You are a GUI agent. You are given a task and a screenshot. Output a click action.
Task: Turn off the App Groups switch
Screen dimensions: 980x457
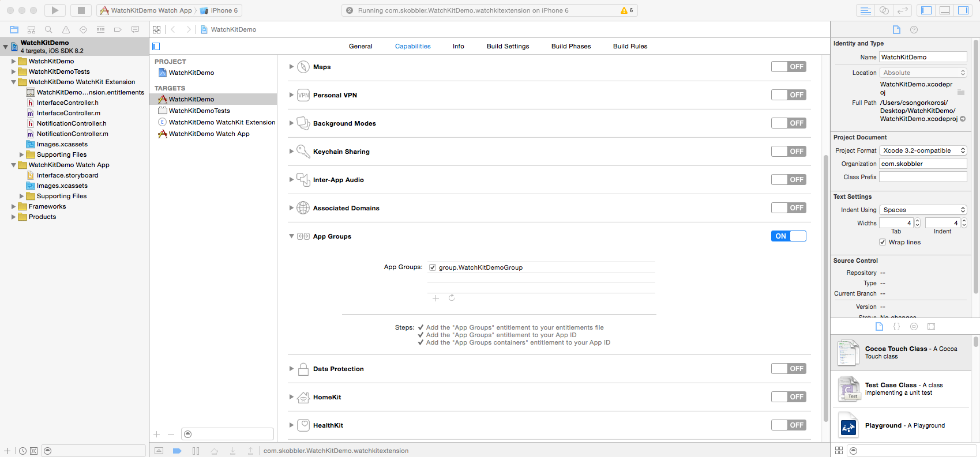788,236
